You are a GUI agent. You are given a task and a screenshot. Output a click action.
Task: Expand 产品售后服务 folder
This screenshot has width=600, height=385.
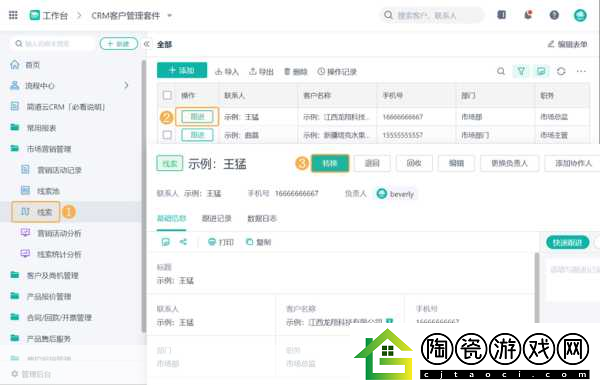tap(41, 338)
